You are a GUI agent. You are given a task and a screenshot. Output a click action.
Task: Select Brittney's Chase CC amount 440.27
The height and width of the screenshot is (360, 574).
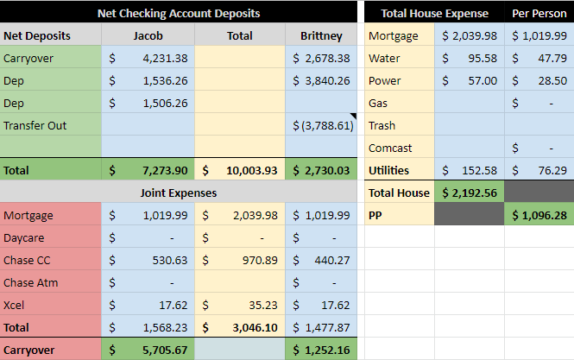321,259
